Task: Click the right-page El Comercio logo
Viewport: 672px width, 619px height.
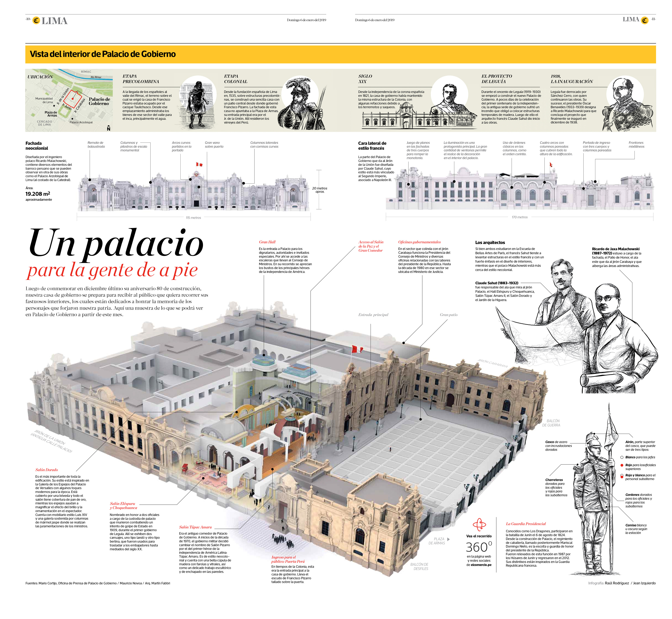Action: coord(645,20)
